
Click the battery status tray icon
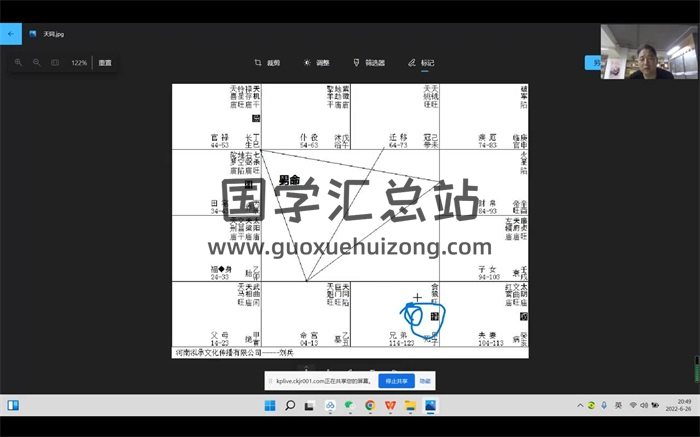pos(655,405)
